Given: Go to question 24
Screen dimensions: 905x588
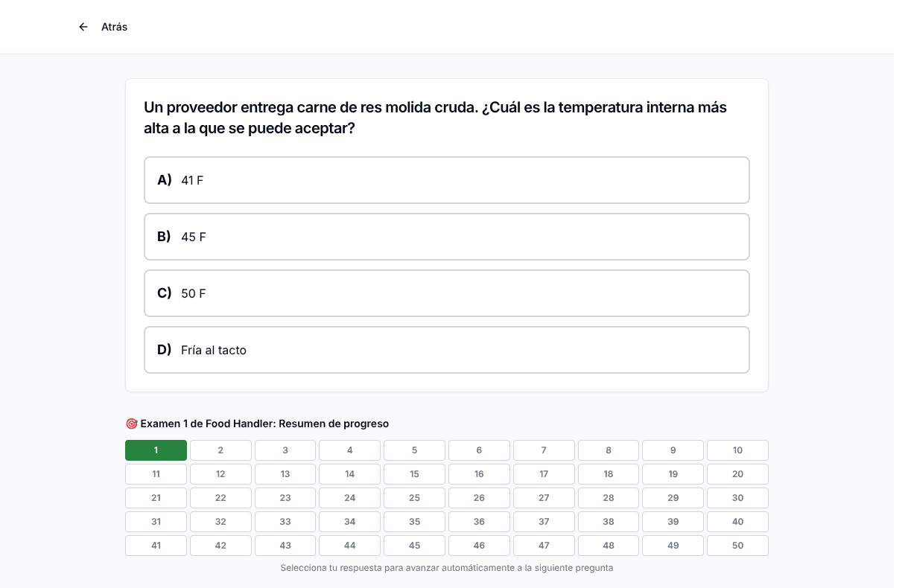Looking at the screenshot, I should (350, 498).
